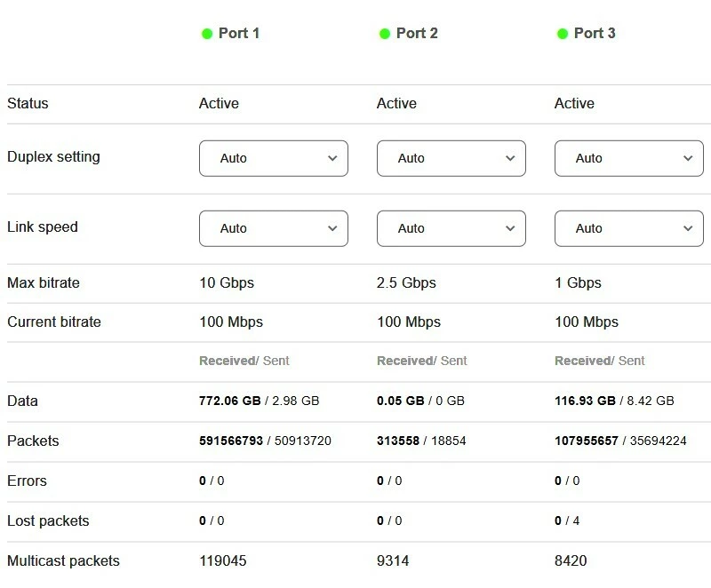Open Port 1 Duplex setting dropdown
Viewport: 711px width, 588px height.
click(x=273, y=158)
